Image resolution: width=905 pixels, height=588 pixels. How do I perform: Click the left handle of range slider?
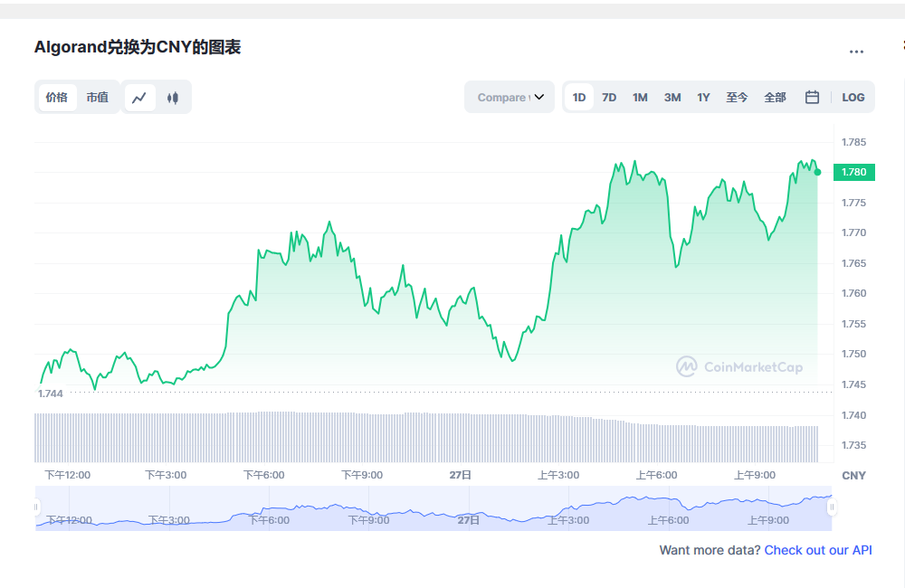36,507
